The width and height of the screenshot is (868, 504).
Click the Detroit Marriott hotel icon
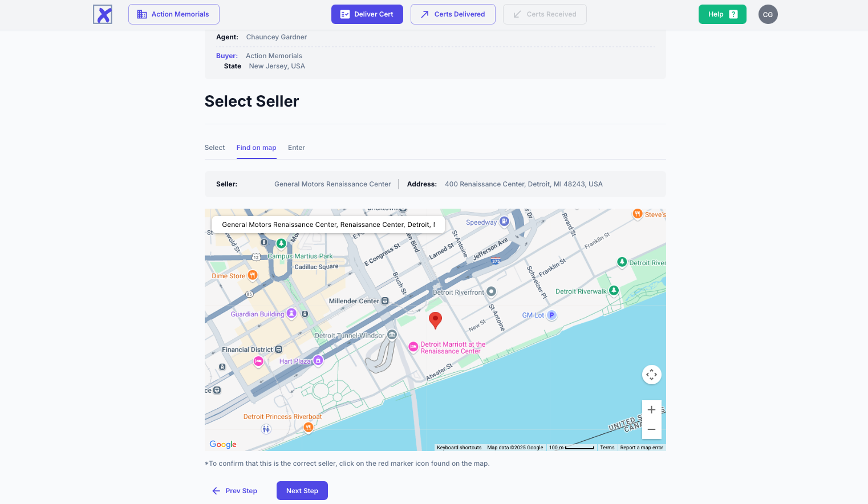click(413, 347)
